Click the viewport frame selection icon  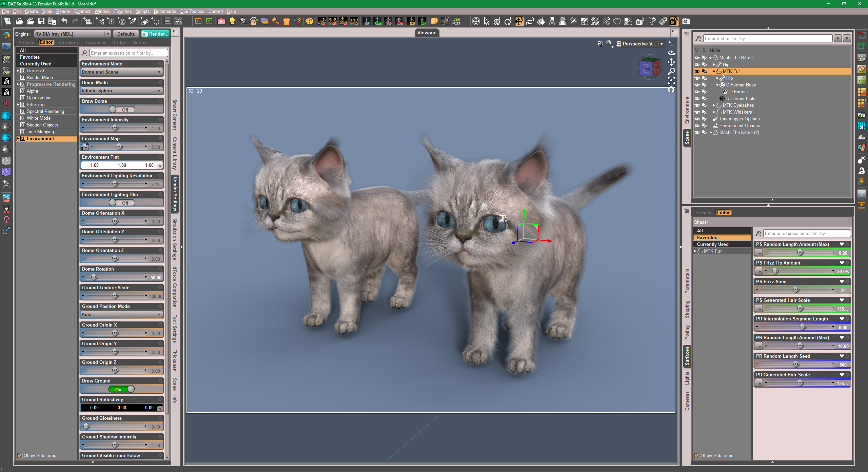[x=671, y=81]
